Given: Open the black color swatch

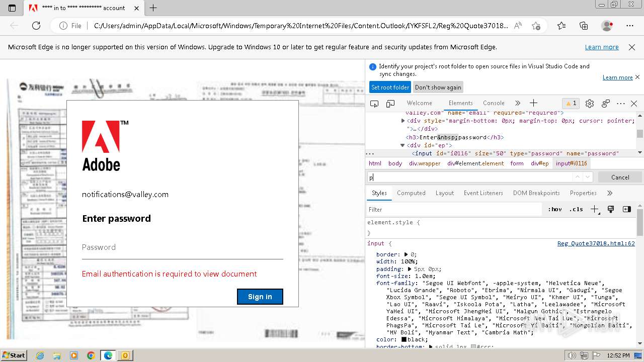Looking at the screenshot, I should [404, 339].
